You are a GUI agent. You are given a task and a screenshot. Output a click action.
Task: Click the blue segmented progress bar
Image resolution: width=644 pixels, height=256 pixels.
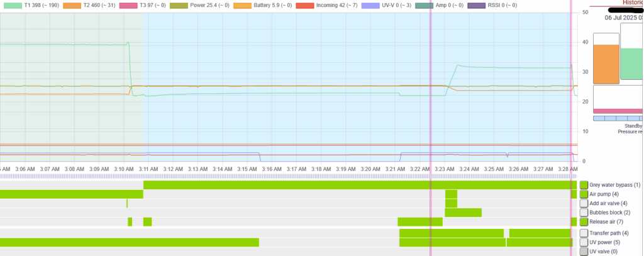click(619, 118)
